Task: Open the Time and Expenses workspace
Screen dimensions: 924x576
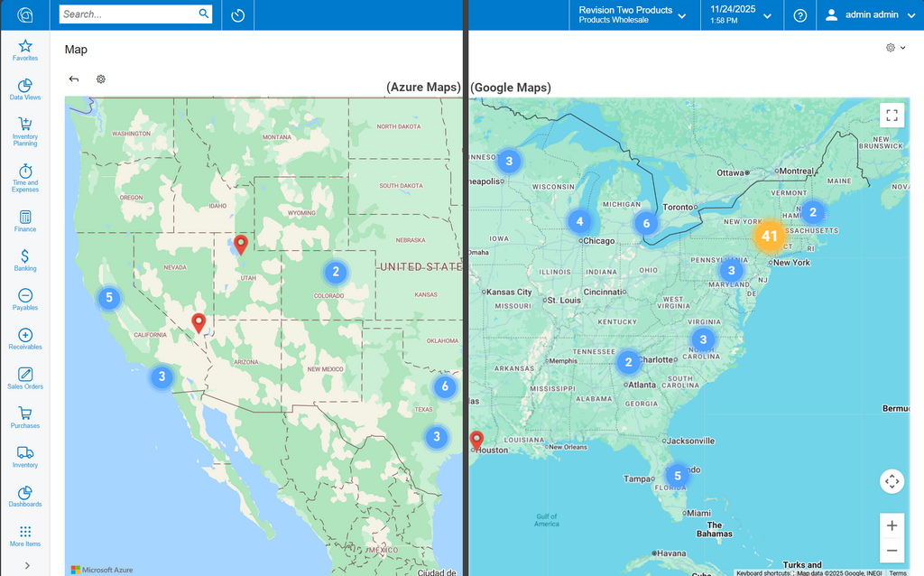Action: point(25,176)
